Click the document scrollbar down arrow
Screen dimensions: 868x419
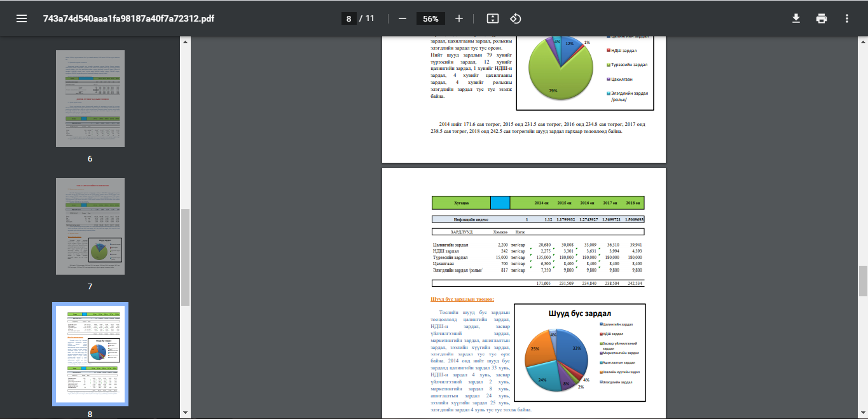[863, 414]
